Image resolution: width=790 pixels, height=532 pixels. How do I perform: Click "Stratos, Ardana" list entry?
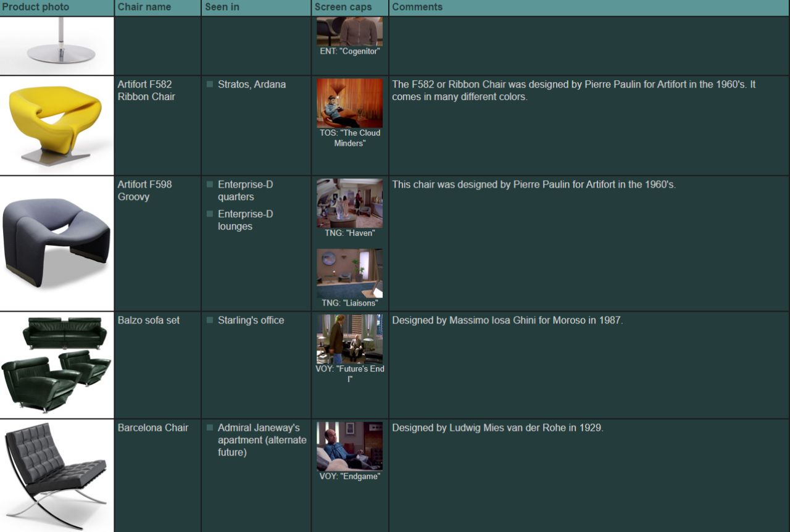coord(252,84)
